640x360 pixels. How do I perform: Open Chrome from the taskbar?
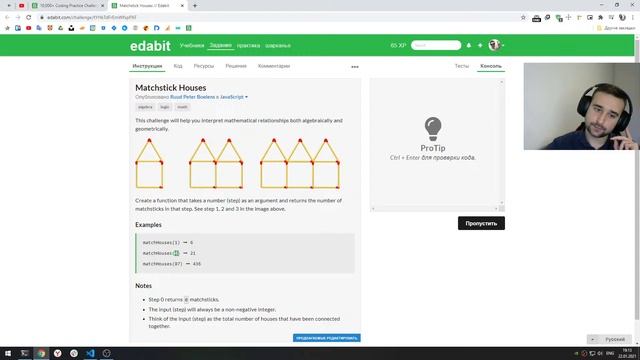pyautogui.click(x=41, y=353)
